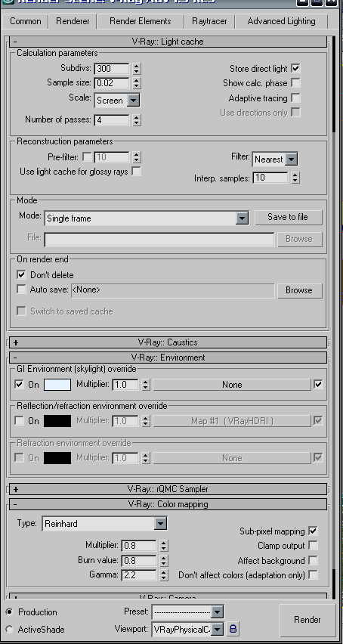The height and width of the screenshot is (644, 343).
Task: Toggle the Store direct light checkbox
Action: (295, 68)
